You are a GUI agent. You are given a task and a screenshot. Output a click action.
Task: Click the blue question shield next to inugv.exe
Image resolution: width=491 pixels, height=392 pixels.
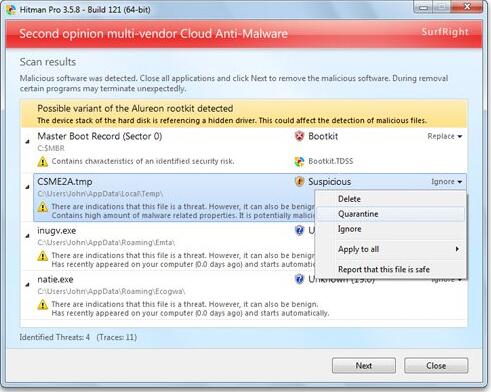pos(299,230)
